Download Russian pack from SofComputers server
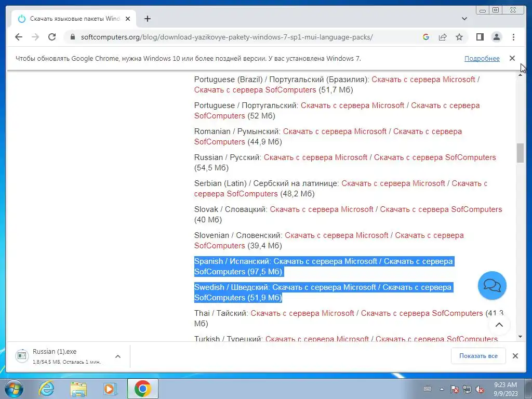Viewport: 532px width, 399px height. (x=435, y=157)
